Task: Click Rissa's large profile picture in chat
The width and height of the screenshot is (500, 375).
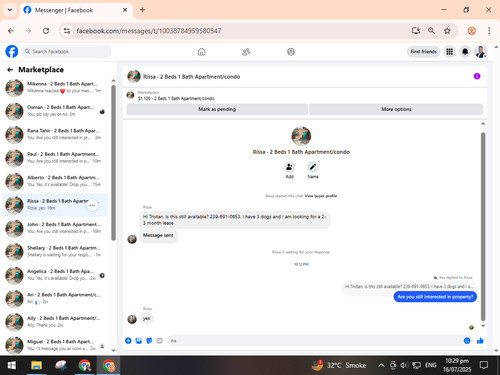Action: click(301, 136)
